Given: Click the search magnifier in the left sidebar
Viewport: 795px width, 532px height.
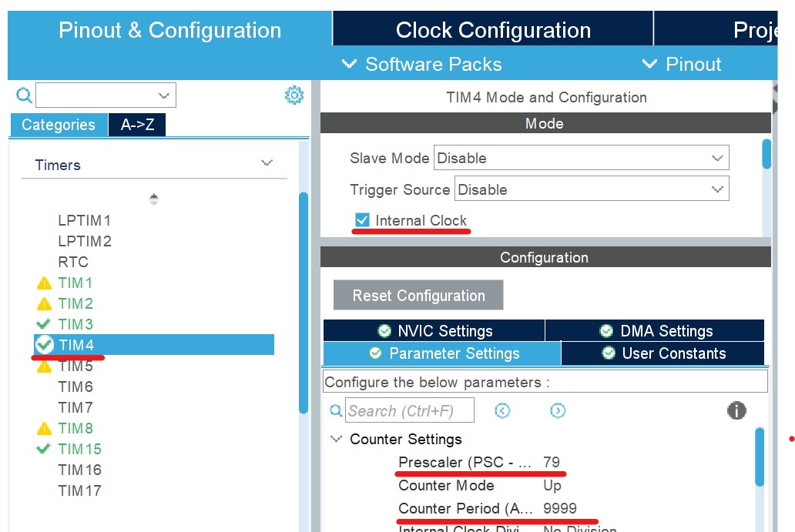Looking at the screenshot, I should tap(23, 95).
